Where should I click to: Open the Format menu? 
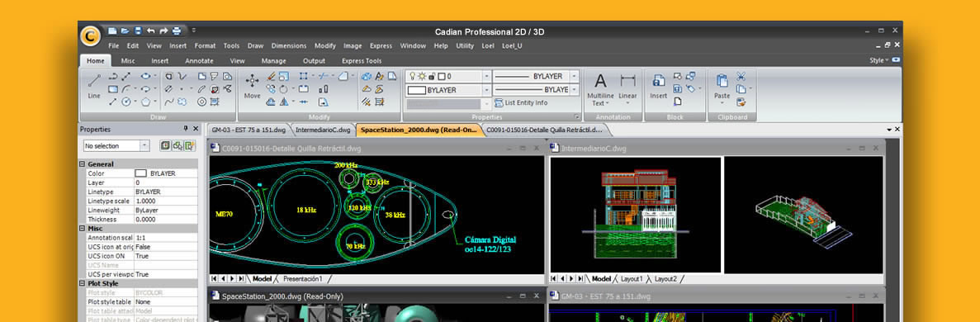click(x=205, y=45)
